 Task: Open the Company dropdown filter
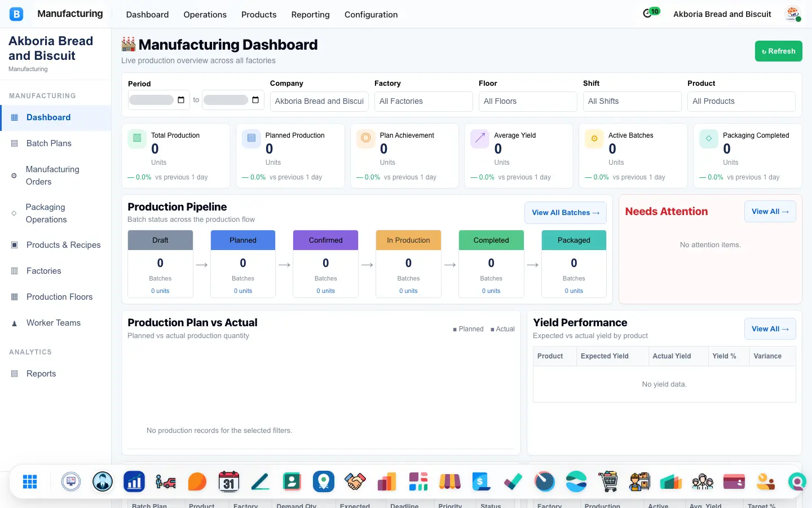[320, 102]
